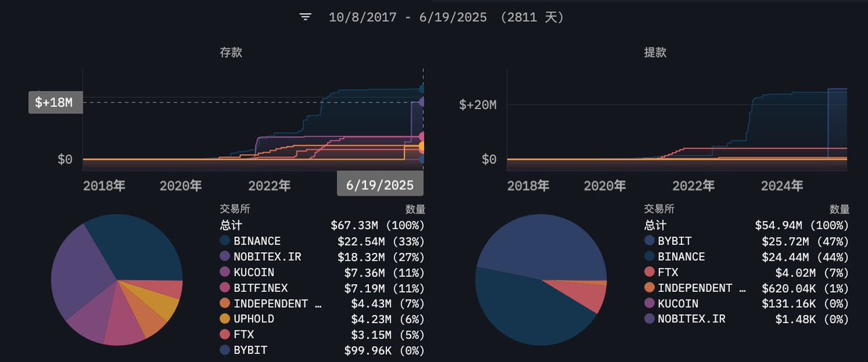Click the withdrawals total $54.94M (100%)
This screenshot has height=362, width=868.
(x=802, y=225)
